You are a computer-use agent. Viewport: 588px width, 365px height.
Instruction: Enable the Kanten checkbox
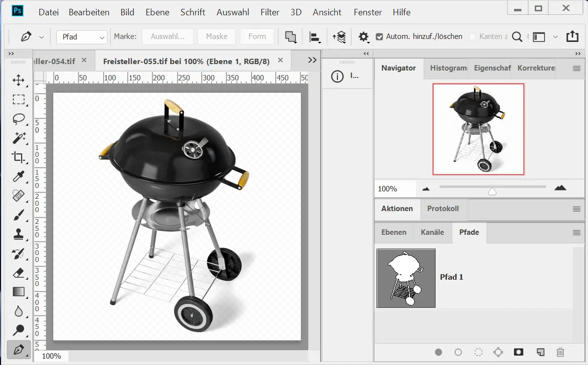tap(473, 36)
